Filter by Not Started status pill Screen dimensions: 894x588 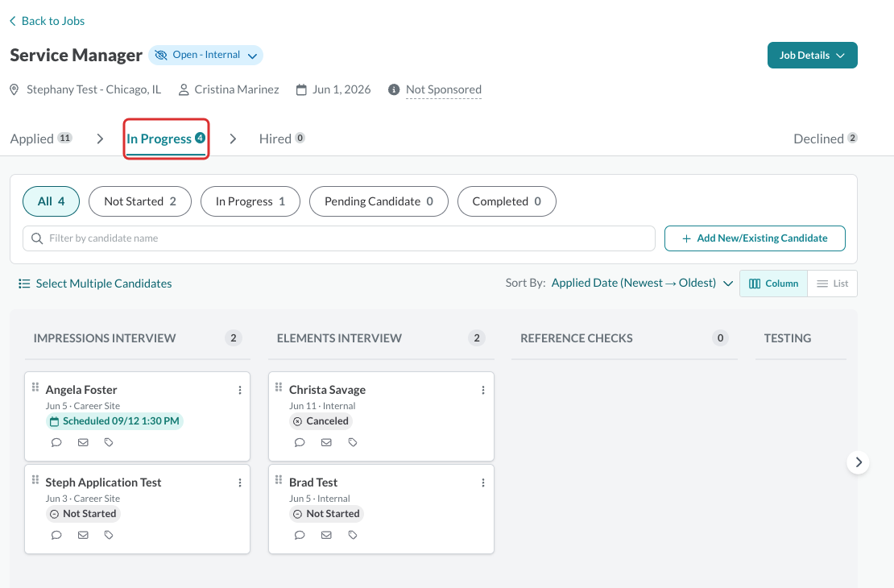pos(139,201)
